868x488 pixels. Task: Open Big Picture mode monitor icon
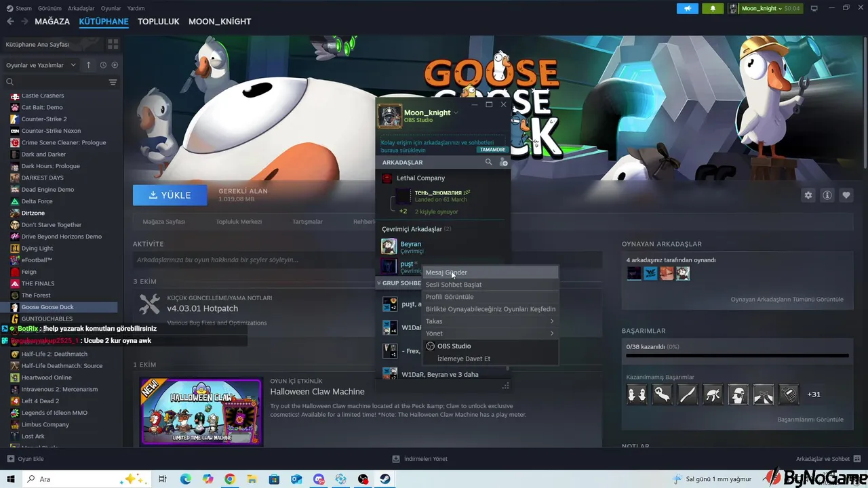click(814, 8)
